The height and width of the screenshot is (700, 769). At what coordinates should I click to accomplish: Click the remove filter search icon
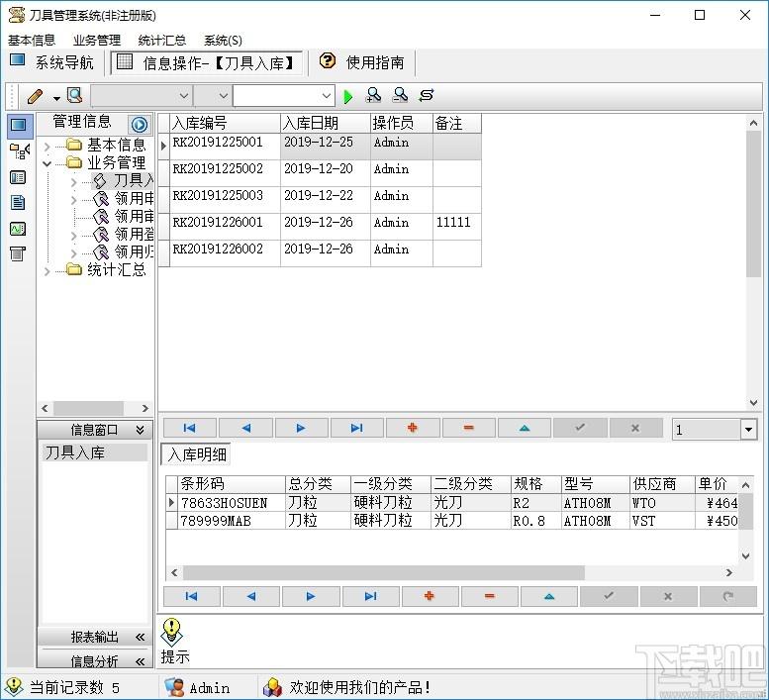click(400, 95)
